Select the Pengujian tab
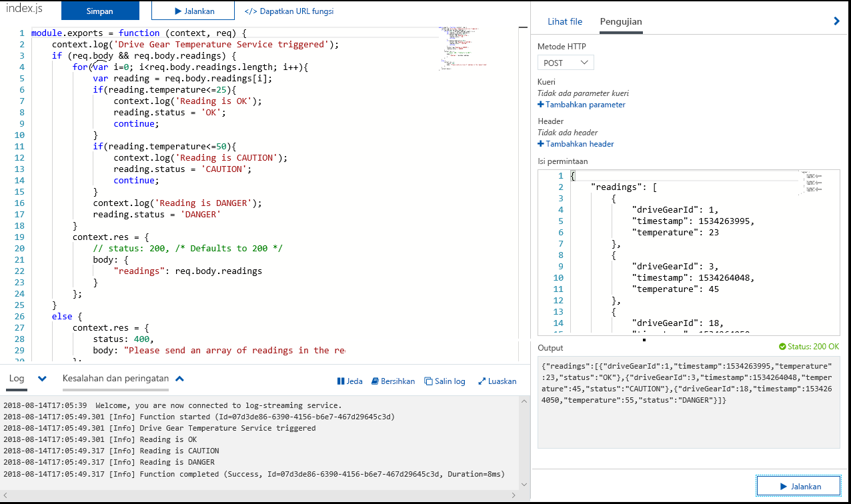851x504 pixels. [x=621, y=21]
